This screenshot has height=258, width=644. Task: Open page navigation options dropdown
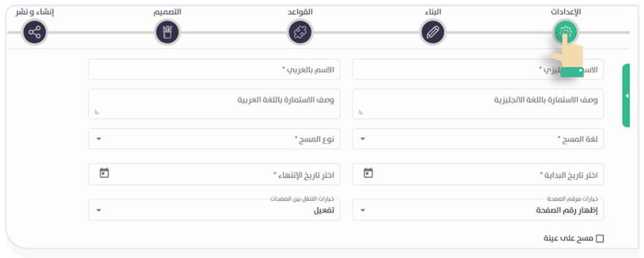[214, 210]
